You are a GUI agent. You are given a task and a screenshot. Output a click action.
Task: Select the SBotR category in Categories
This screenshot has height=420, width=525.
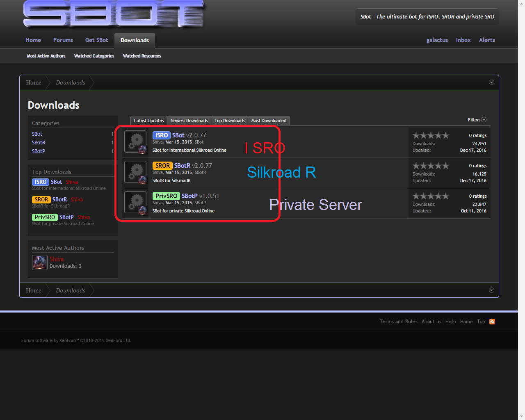point(39,143)
